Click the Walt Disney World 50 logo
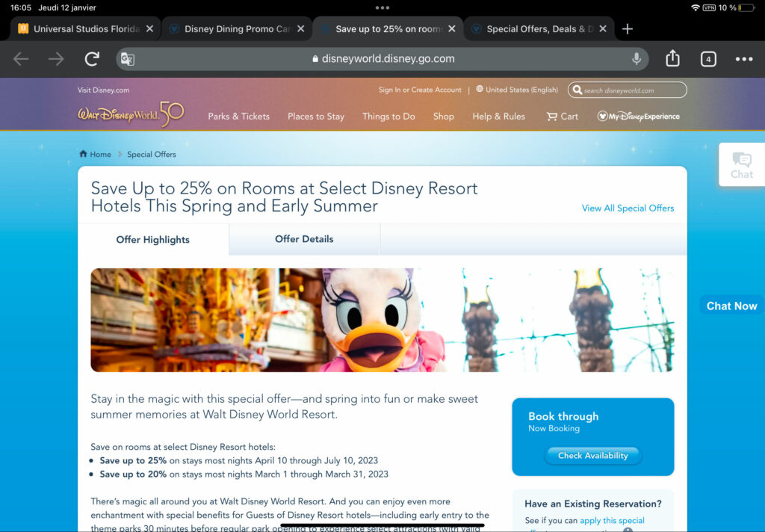The width and height of the screenshot is (765, 532). coord(131,114)
